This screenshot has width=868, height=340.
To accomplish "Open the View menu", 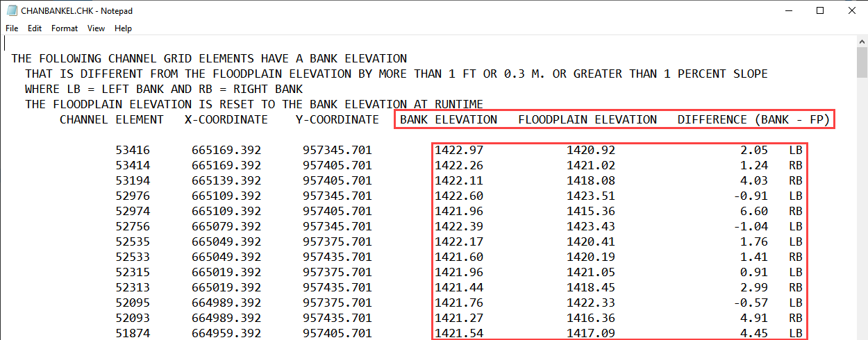I will pyautogui.click(x=96, y=28).
